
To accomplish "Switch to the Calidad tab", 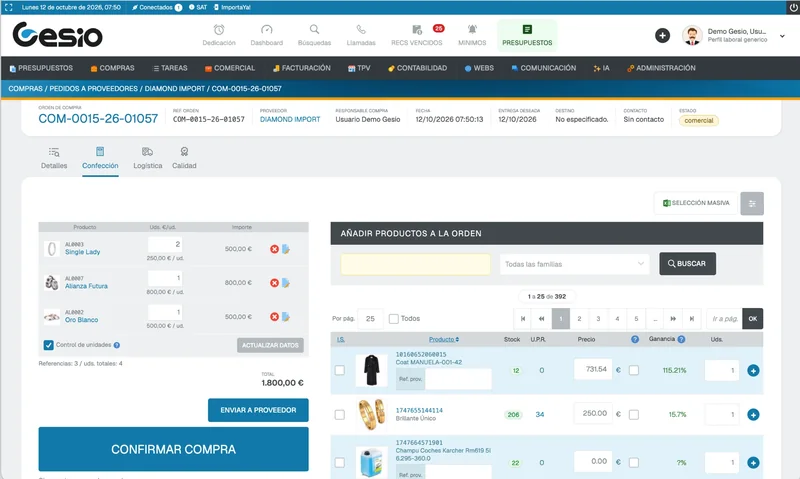I will point(184,158).
